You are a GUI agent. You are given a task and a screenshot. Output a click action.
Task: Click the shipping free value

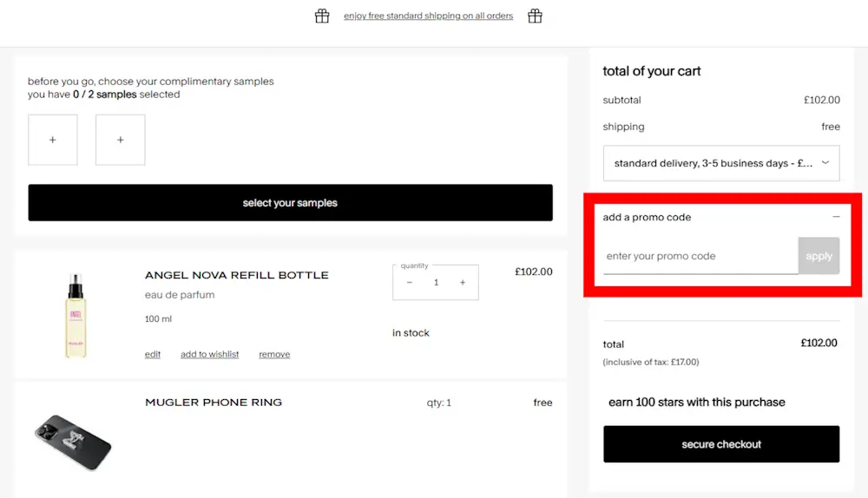pyautogui.click(x=831, y=127)
